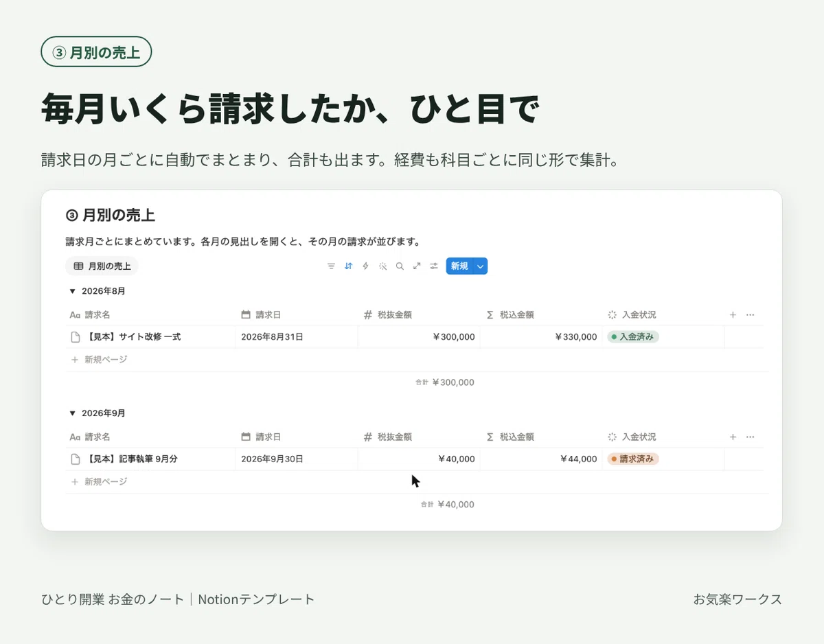824x644 pixels.
Task: Click the ③ 月別の売上 page heading
Action: click(111, 216)
